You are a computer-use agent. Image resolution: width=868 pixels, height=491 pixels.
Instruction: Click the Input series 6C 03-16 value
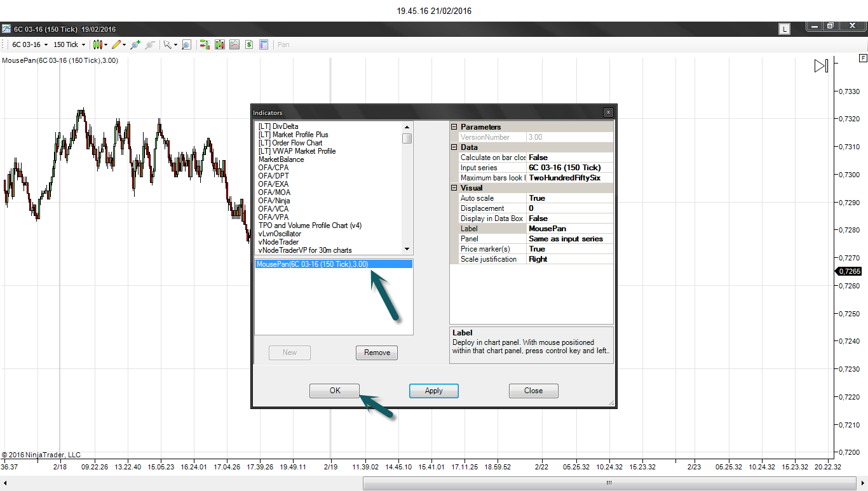[x=570, y=168]
